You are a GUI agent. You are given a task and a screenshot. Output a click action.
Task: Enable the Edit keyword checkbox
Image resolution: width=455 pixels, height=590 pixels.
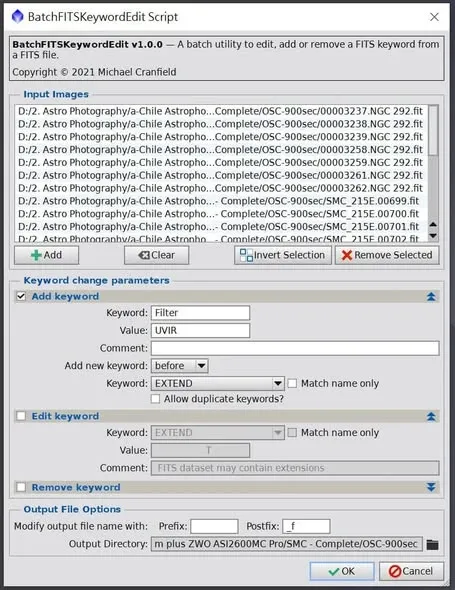pyautogui.click(x=21, y=416)
